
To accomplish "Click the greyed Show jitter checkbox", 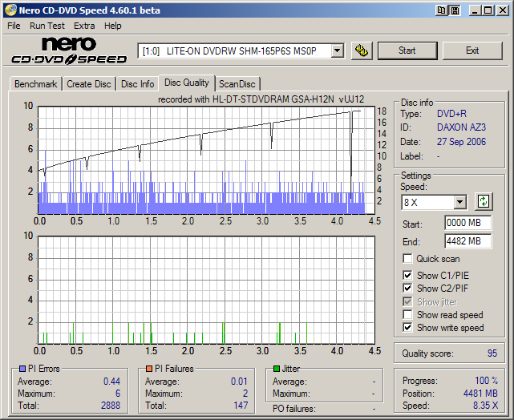I will (x=407, y=301).
